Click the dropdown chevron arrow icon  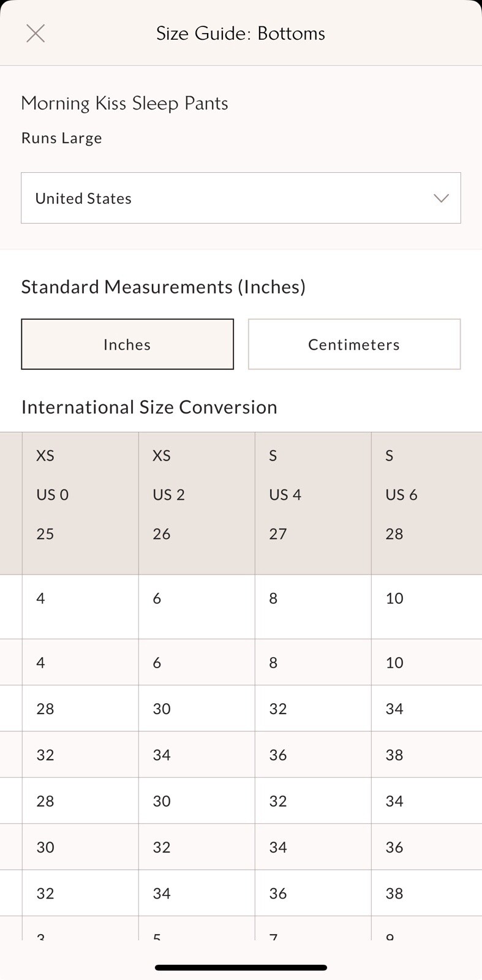[x=441, y=198]
